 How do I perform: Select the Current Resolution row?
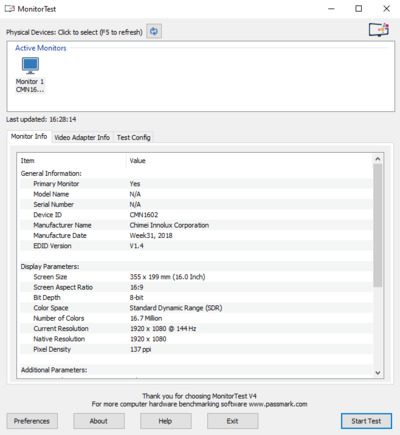coord(196,329)
